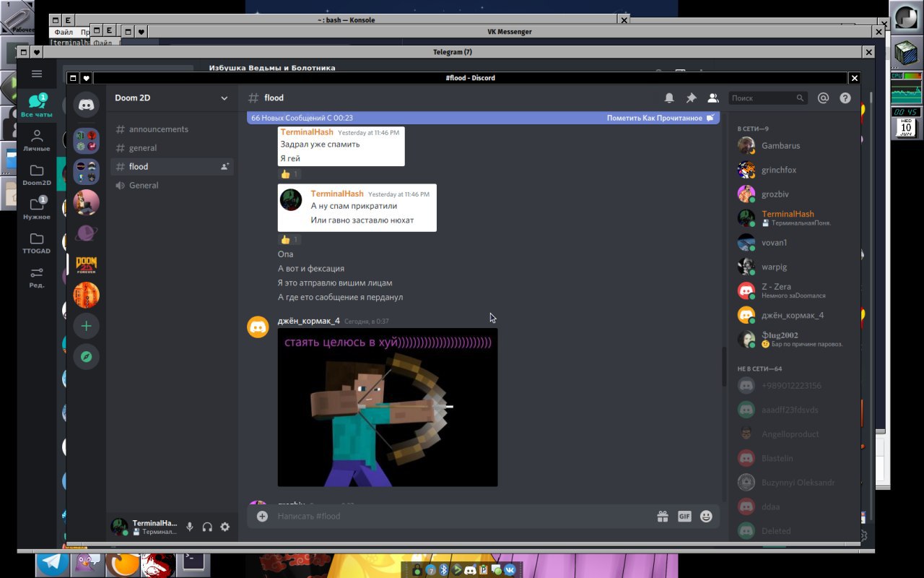Open the GIF picker
This screenshot has height=578, width=924.
point(684,516)
